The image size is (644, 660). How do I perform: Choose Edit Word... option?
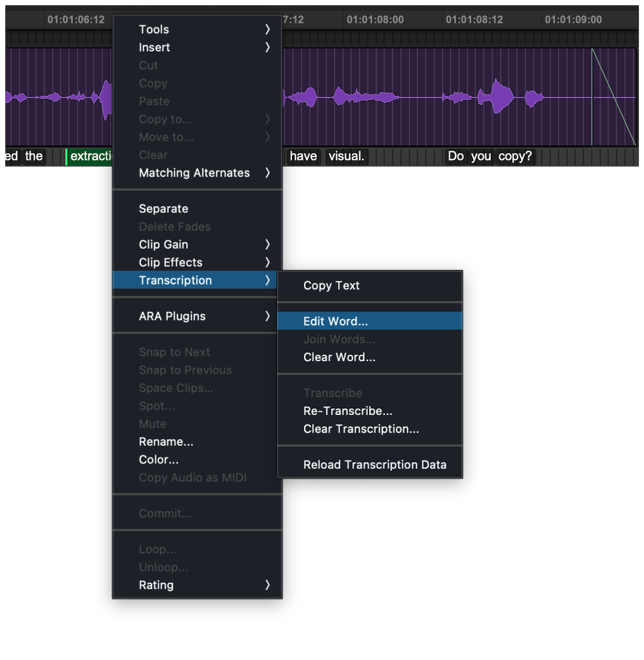335,321
